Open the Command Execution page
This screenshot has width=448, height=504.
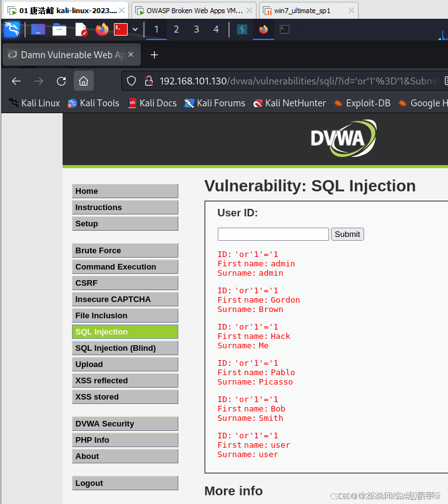pyautogui.click(x=125, y=267)
